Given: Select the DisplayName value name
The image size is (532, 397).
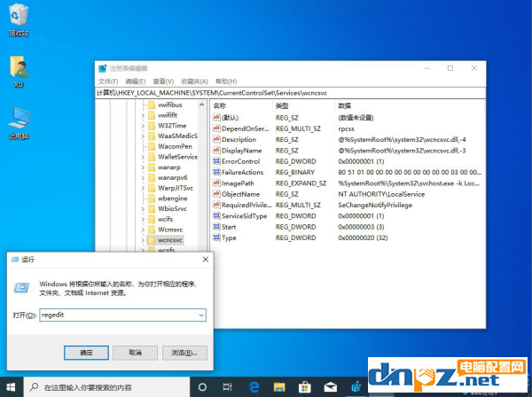Looking at the screenshot, I should coord(241,150).
